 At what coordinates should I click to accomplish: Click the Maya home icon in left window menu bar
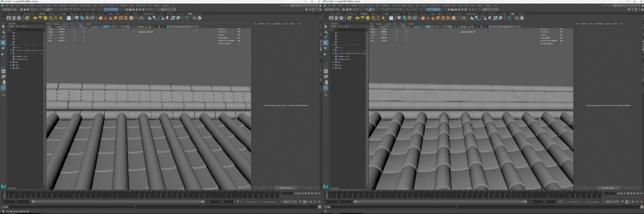click(x=3, y=6)
